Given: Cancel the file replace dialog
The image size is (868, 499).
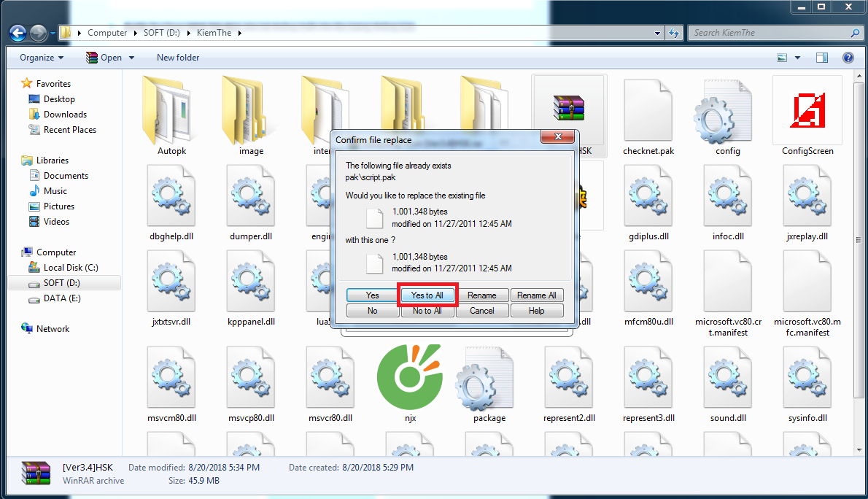Looking at the screenshot, I should click(482, 311).
